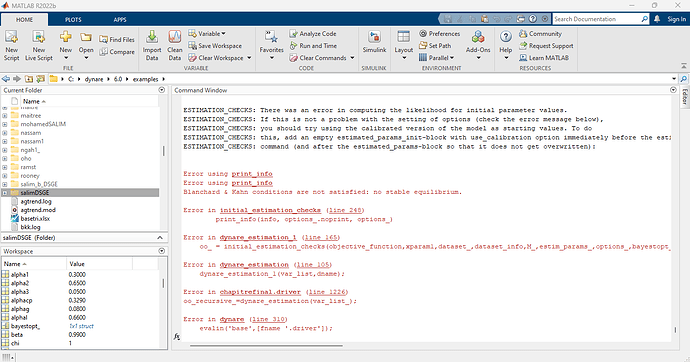
Task: Click Browse for folder icon
Action: point(40,79)
